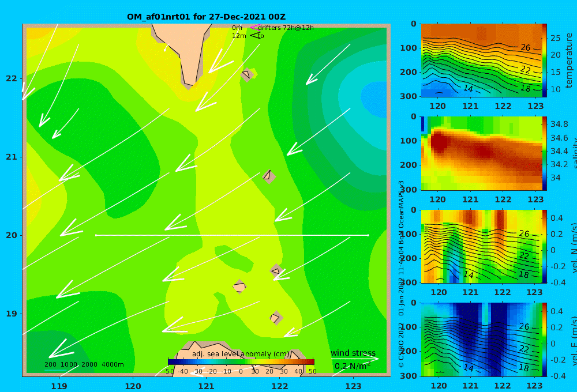Viewport: 577px width, 392px height.
Task: Click contour label 26 in temperature panel
Action: click(x=526, y=47)
